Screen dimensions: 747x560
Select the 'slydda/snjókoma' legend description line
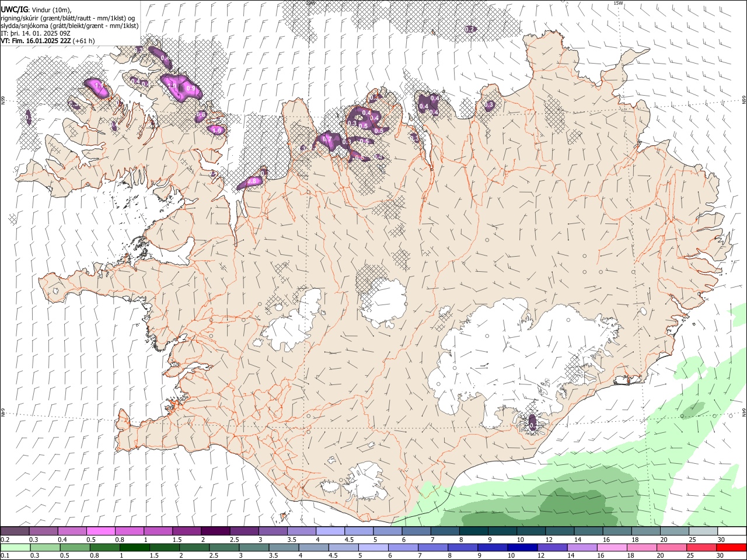pos(69,26)
